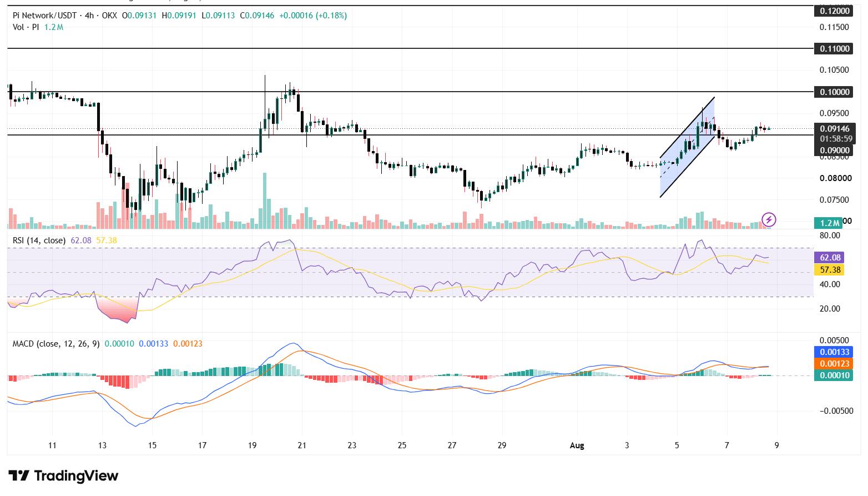Screen dimensions: 868x496
Task: Click the +0.00016 (+0.18%) change value
Action: pyautogui.click(x=313, y=16)
